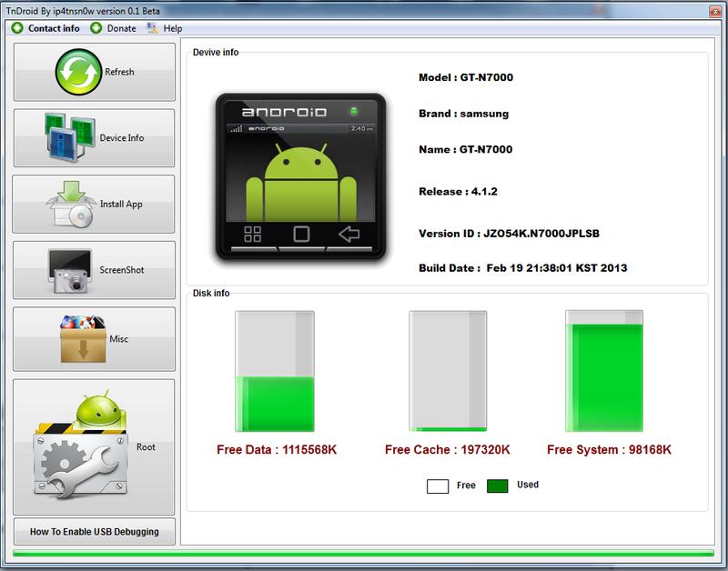Select the Build Date line text

pyautogui.click(x=523, y=268)
